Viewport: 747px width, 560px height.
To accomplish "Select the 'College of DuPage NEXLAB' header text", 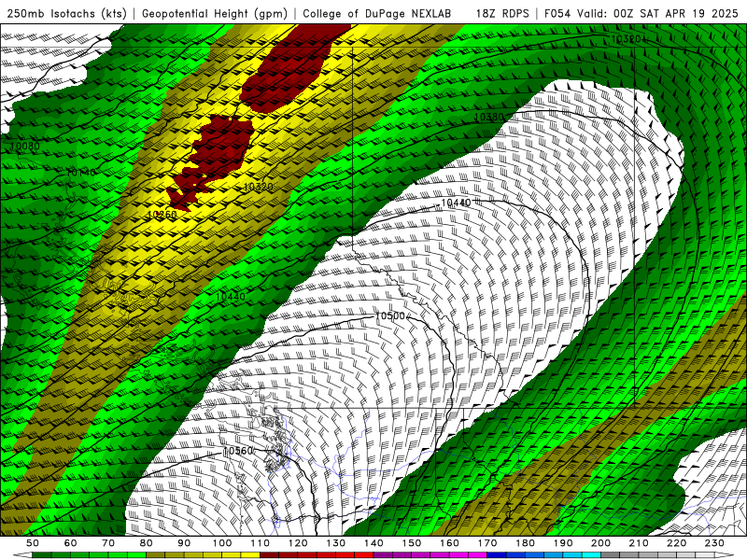I will point(377,13).
